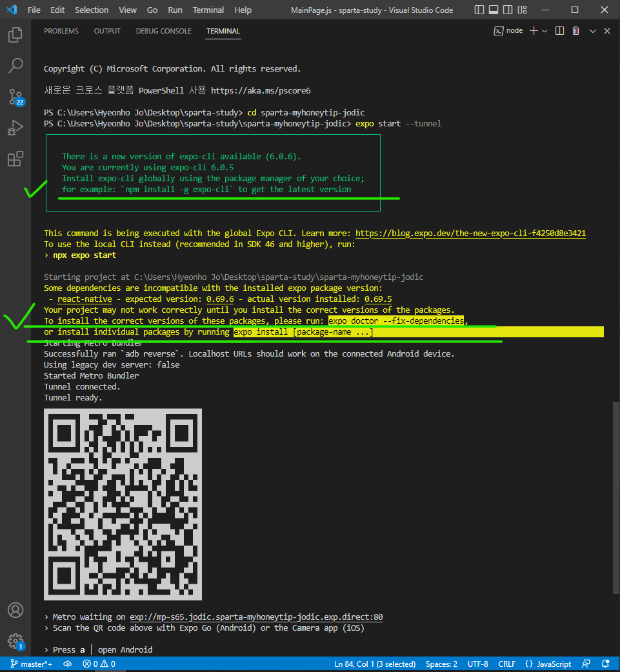Click the master branch status item

pyautogui.click(x=32, y=664)
